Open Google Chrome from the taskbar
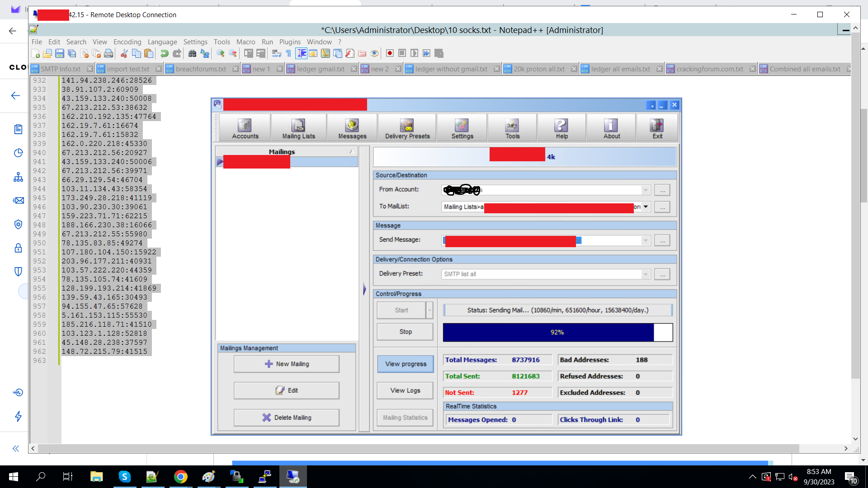This screenshot has width=868, height=488. tap(180, 477)
